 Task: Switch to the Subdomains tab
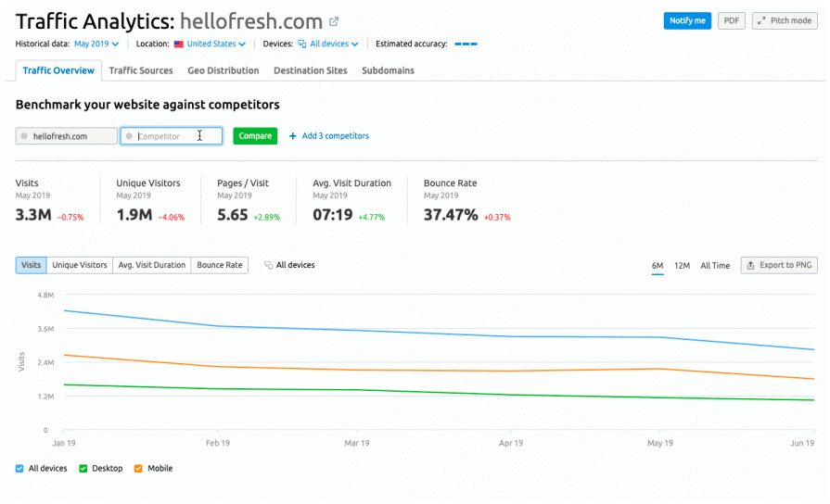(388, 70)
